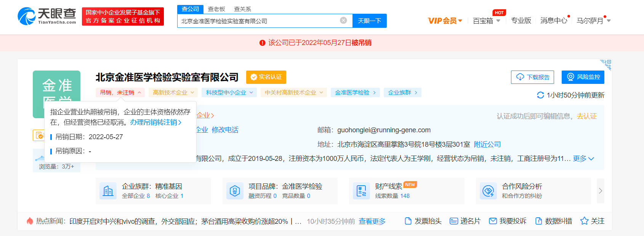Click the 递名片 business card icon
Image resolution: width=644 pixels, height=236 pixels.
click(x=453, y=221)
